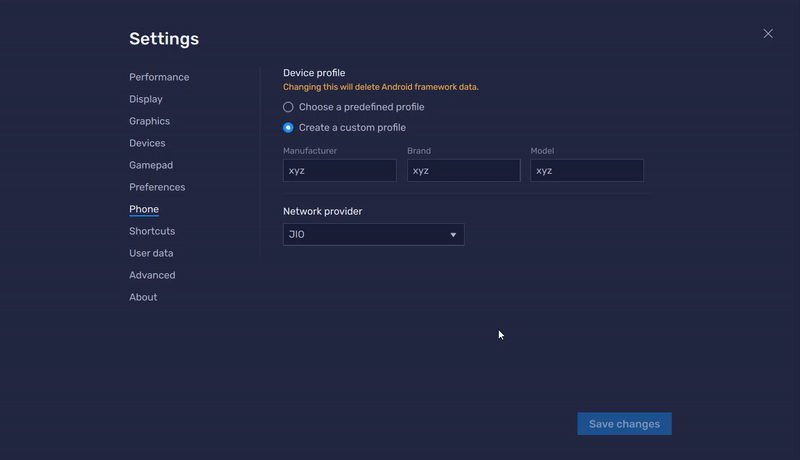Save changes to settings

pyautogui.click(x=624, y=424)
